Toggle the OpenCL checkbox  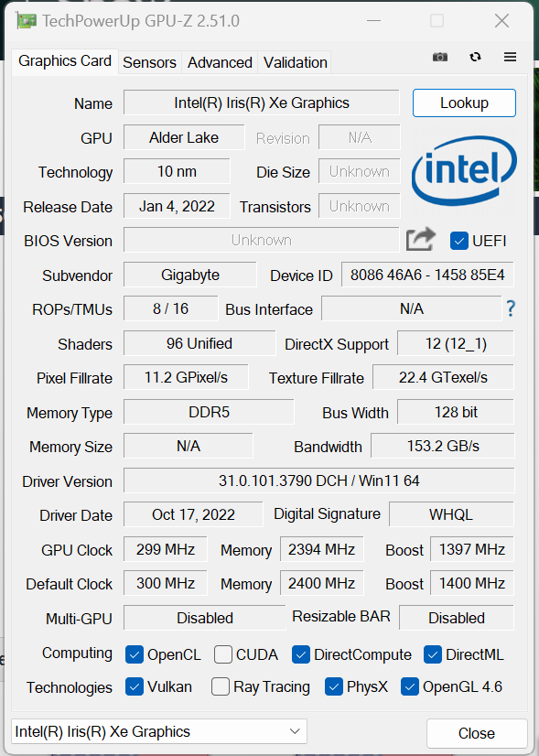pyautogui.click(x=134, y=654)
